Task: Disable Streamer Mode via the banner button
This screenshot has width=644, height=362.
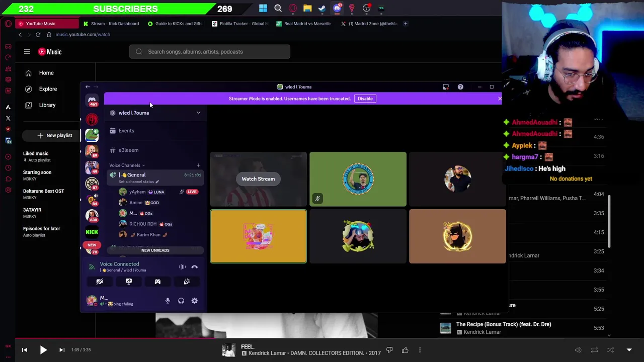Action: (x=365, y=99)
